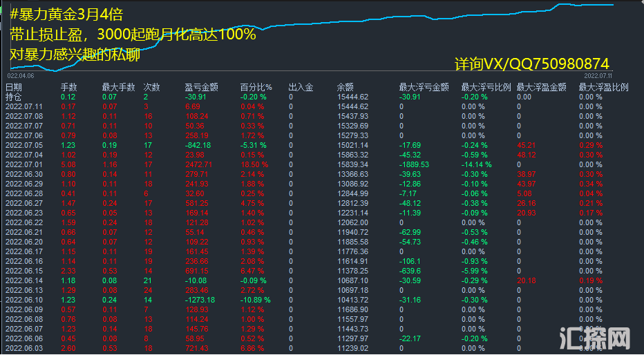Click the 百分比% column header
This screenshot has width=644, height=355.
coord(256,88)
